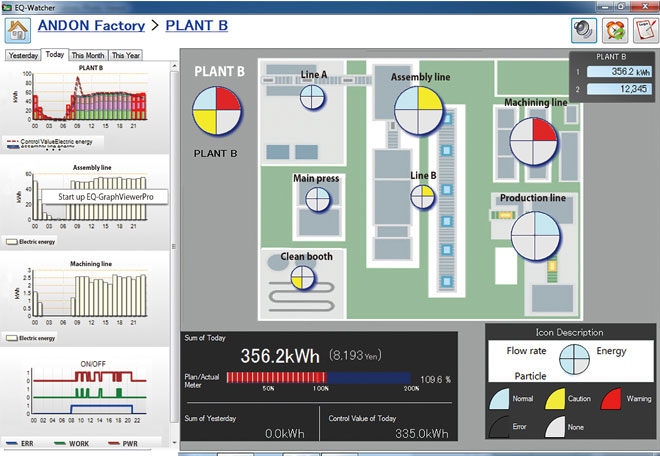Select the Assembly line status circle
This screenshot has height=456, width=660.
click(x=420, y=109)
